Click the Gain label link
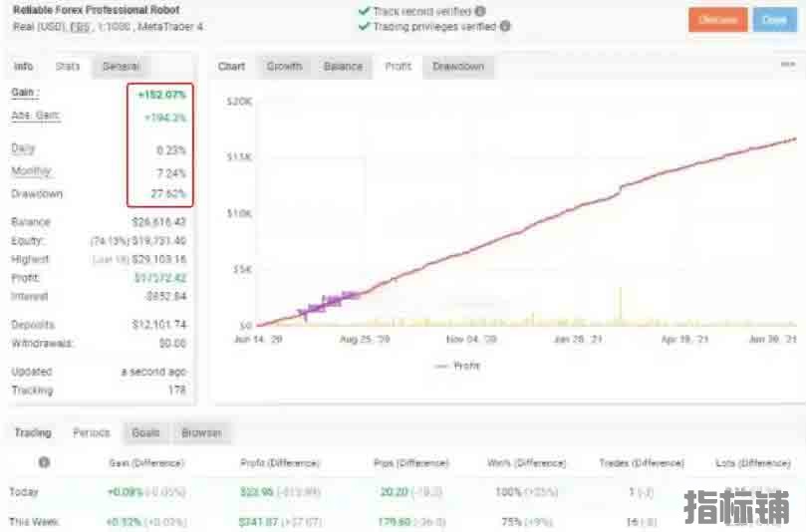 coord(24,93)
